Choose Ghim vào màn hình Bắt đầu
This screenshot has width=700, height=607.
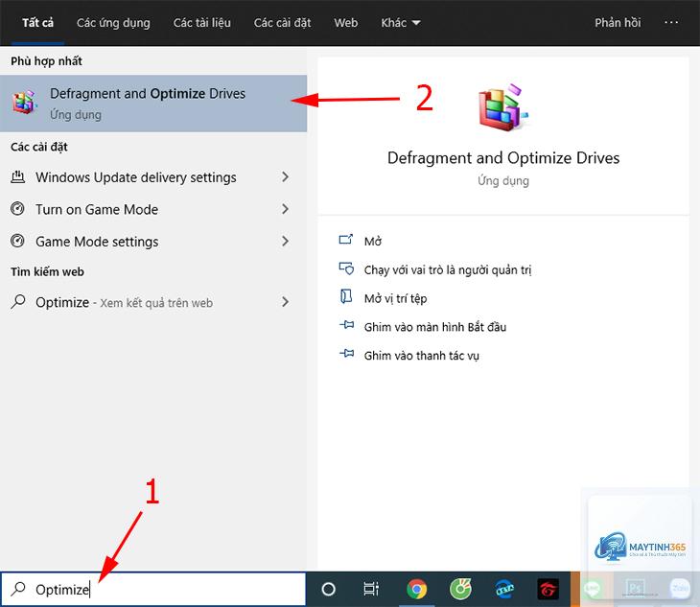pyautogui.click(x=434, y=327)
